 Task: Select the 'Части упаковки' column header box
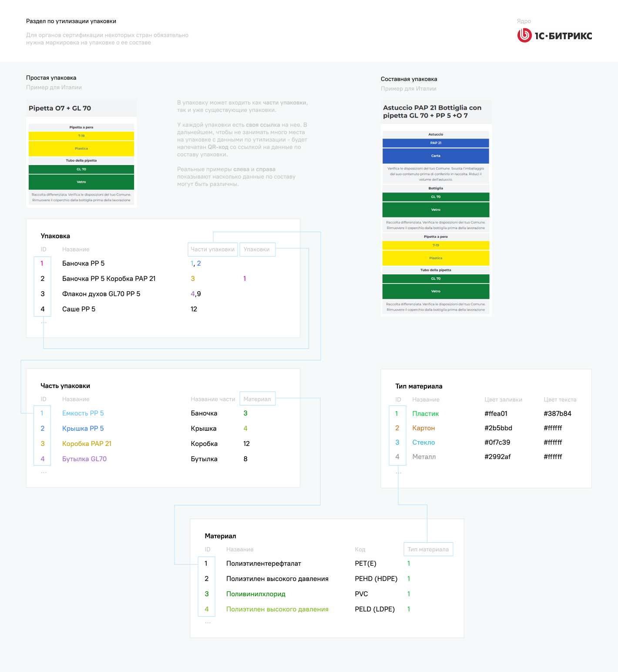point(212,250)
